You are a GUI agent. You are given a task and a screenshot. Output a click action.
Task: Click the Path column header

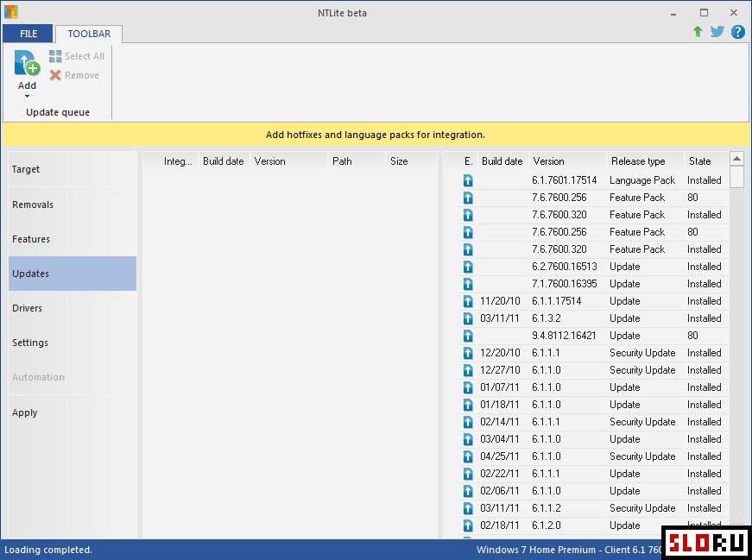[357, 161]
